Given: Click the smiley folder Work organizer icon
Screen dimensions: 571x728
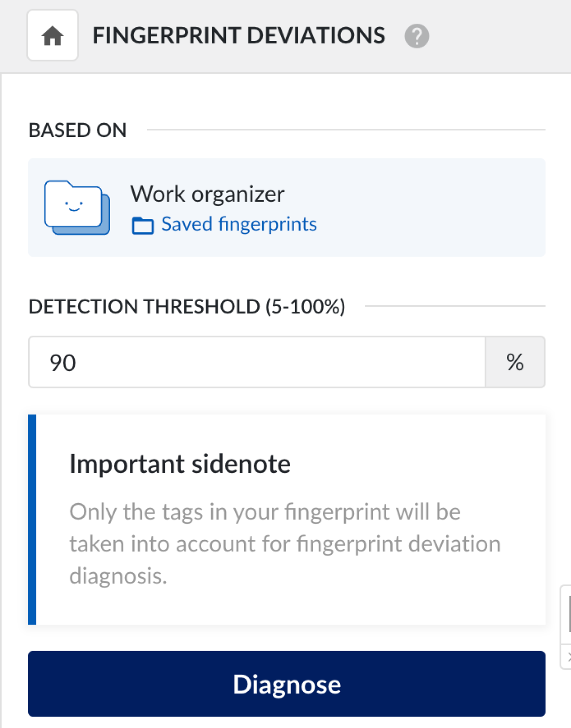Looking at the screenshot, I should click(x=76, y=207).
